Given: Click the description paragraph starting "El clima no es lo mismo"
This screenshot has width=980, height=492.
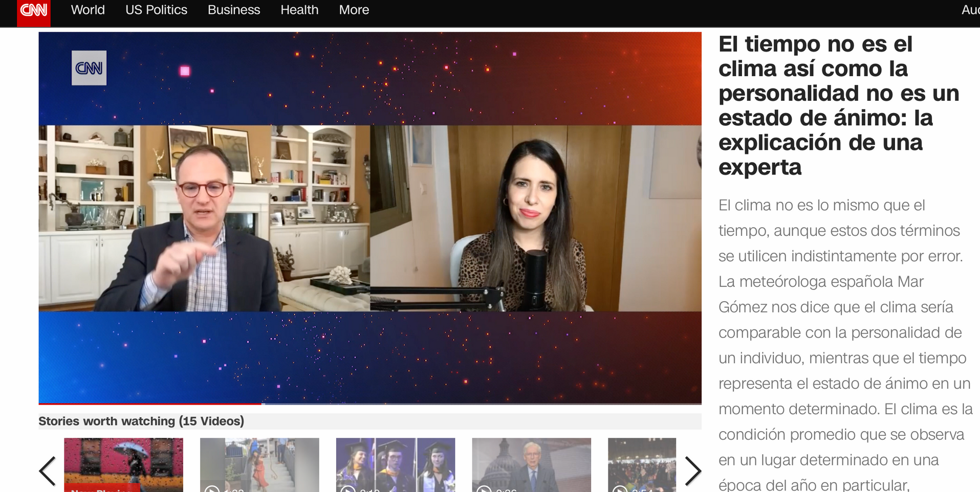Looking at the screenshot, I should pyautogui.click(x=845, y=345).
